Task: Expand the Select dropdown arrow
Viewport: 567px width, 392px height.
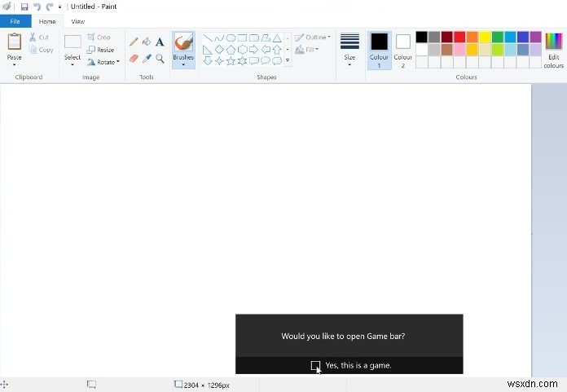Action: 73,65
